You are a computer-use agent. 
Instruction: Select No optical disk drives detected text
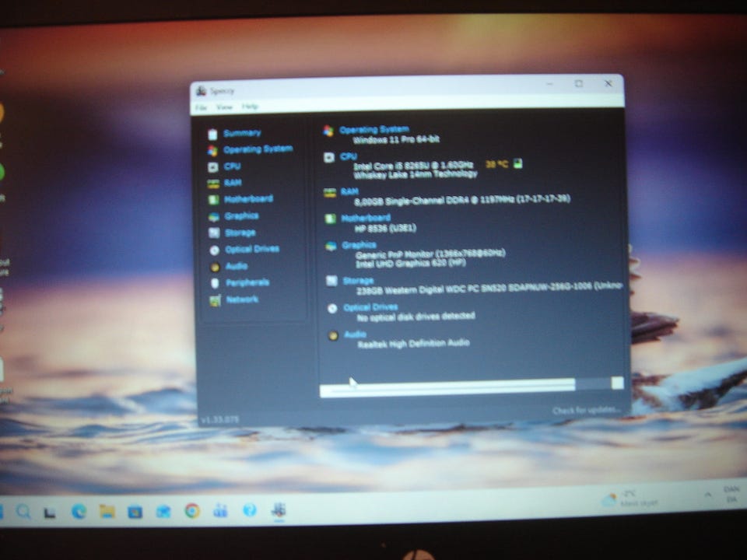tap(416, 317)
